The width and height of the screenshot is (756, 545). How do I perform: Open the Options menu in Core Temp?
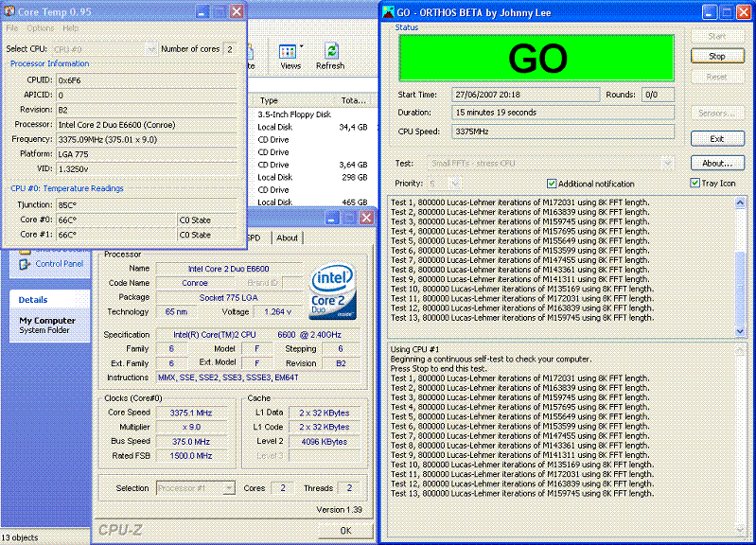tap(41, 28)
